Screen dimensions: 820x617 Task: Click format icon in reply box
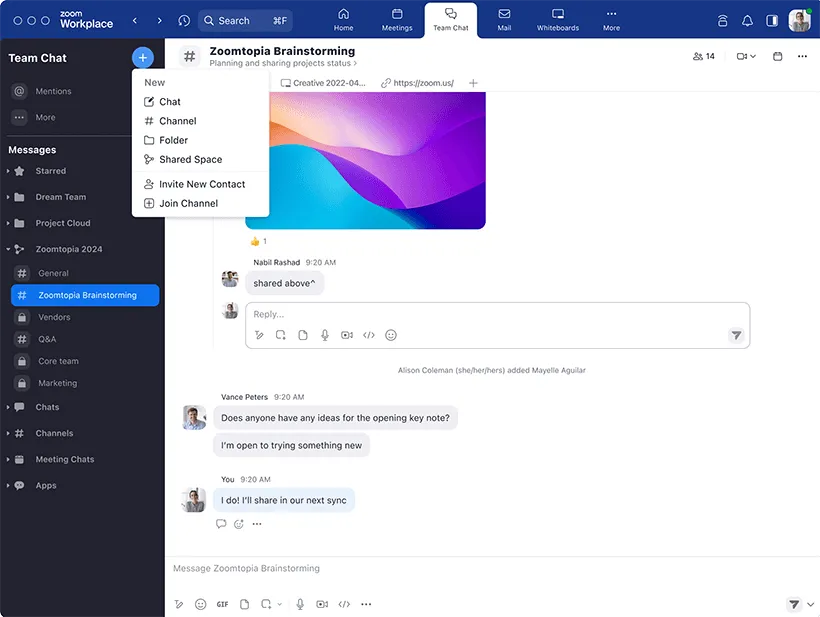pos(259,335)
